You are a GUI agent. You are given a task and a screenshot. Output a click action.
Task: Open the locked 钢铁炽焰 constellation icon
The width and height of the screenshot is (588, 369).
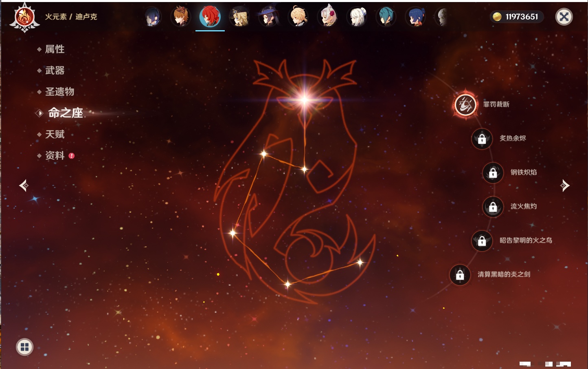pos(493,172)
